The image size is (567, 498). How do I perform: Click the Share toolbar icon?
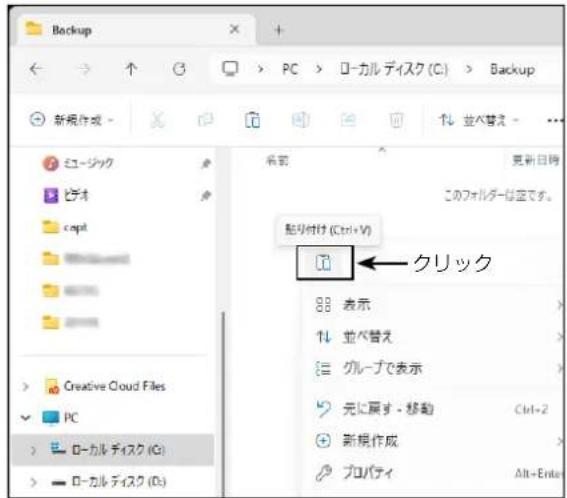coord(348,120)
